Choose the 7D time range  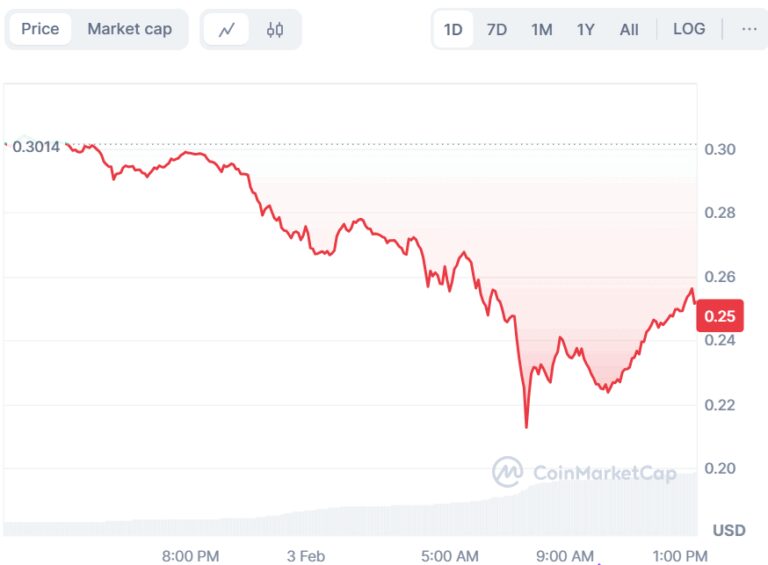pos(497,29)
